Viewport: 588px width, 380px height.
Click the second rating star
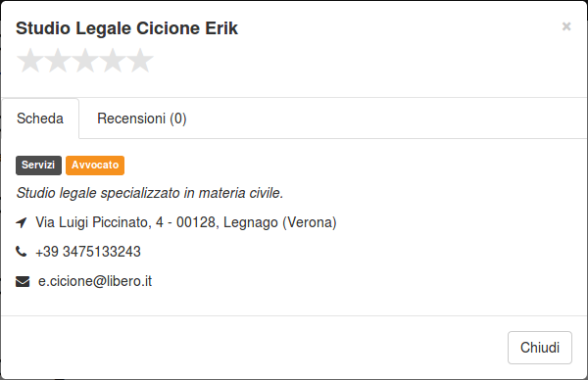pyautogui.click(x=58, y=60)
